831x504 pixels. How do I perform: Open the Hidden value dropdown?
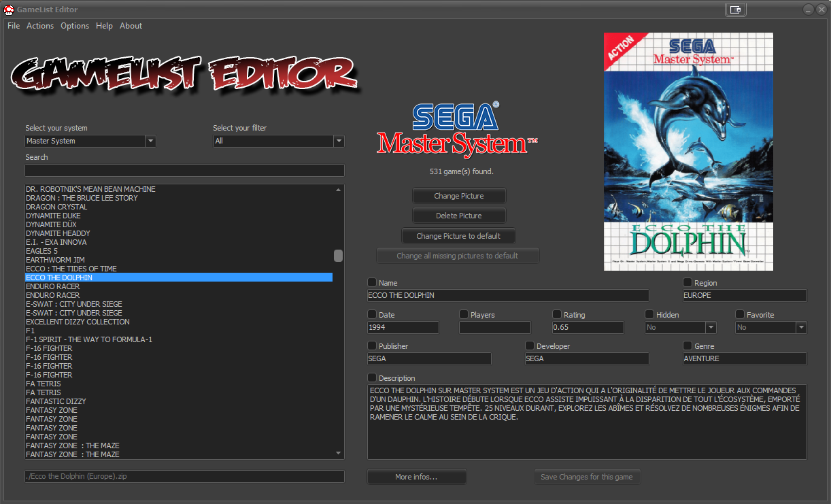pyautogui.click(x=680, y=327)
